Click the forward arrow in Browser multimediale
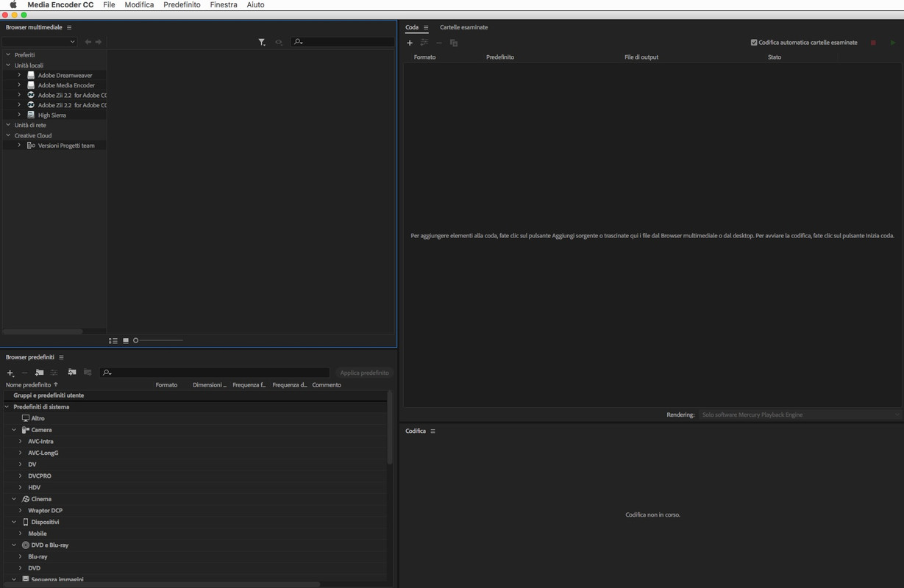 coord(99,42)
